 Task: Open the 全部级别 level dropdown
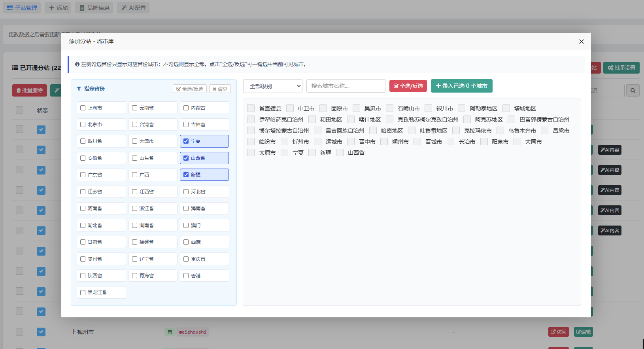point(273,86)
